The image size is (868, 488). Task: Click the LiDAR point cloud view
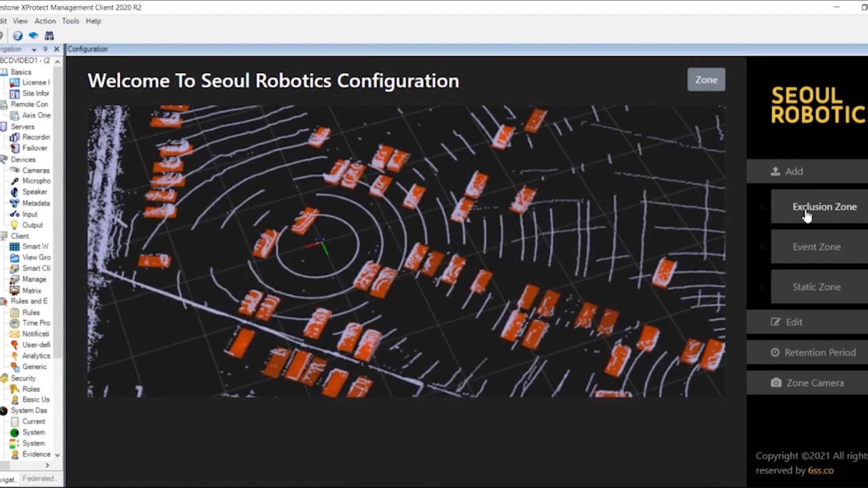pos(406,251)
